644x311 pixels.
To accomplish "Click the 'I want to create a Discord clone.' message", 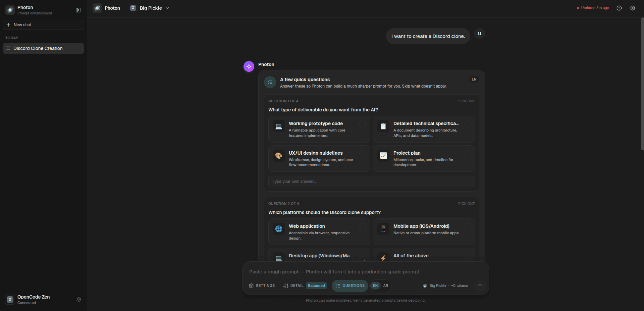I will pos(428,36).
